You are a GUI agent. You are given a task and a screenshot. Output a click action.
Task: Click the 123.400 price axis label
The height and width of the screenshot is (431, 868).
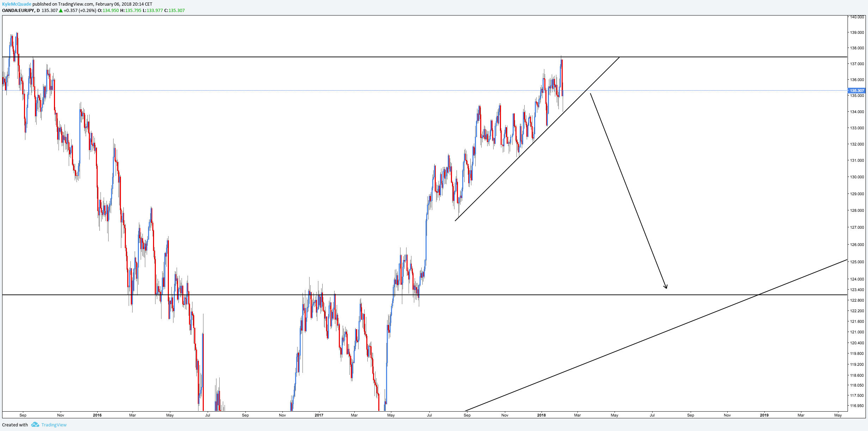(x=857, y=290)
